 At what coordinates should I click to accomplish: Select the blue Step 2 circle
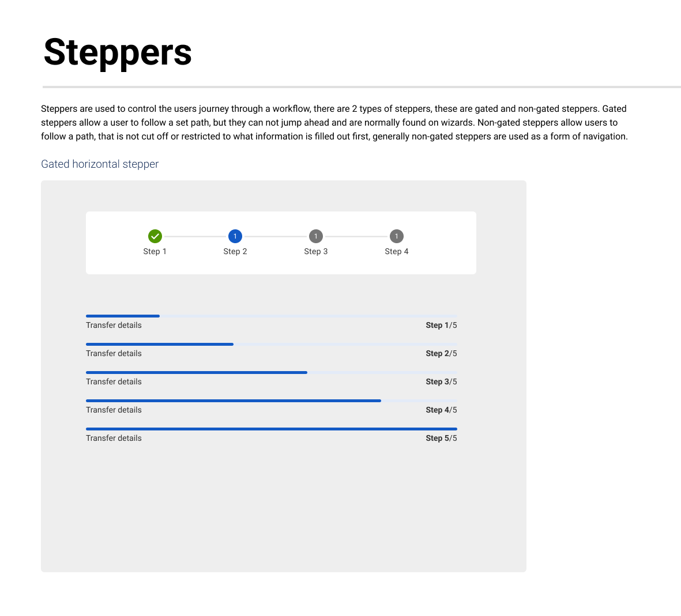coord(235,236)
